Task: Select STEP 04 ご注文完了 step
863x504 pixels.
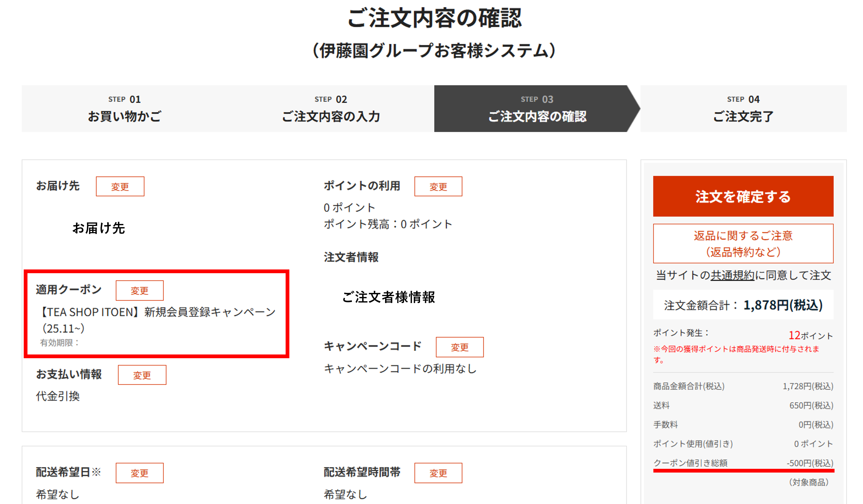Action: tap(743, 109)
